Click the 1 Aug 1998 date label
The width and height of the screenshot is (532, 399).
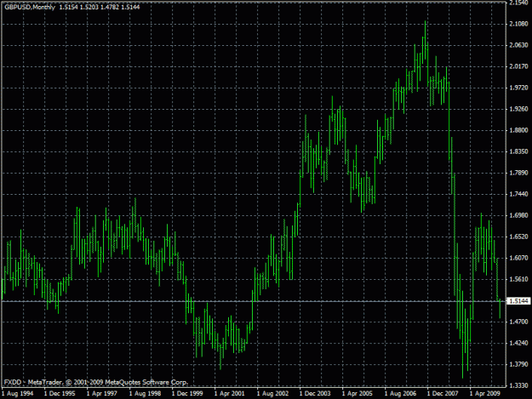click(x=145, y=394)
